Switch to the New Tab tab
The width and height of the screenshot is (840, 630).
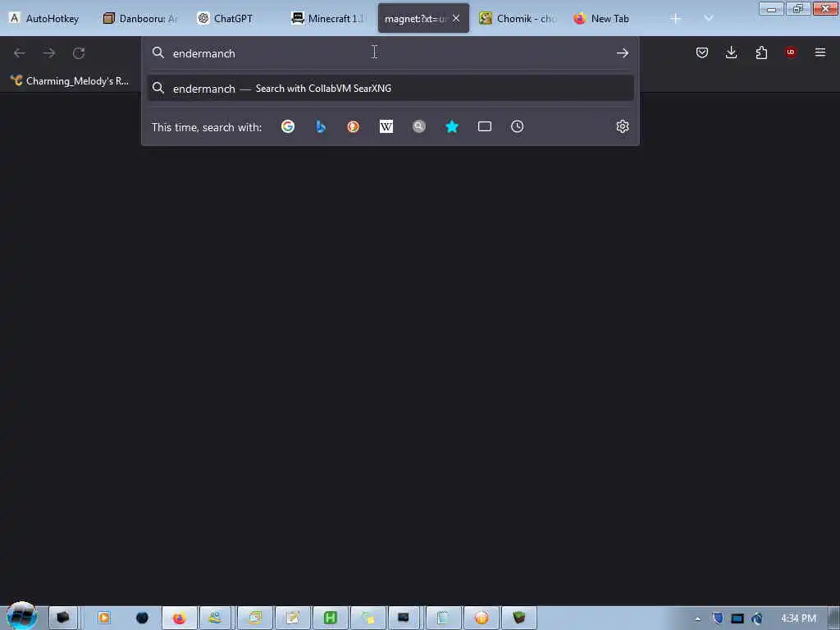click(x=609, y=18)
